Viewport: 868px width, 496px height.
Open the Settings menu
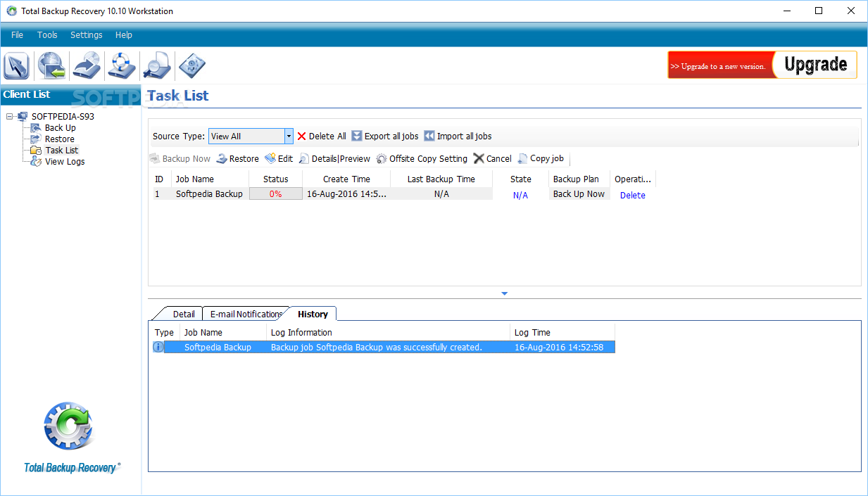coord(87,35)
